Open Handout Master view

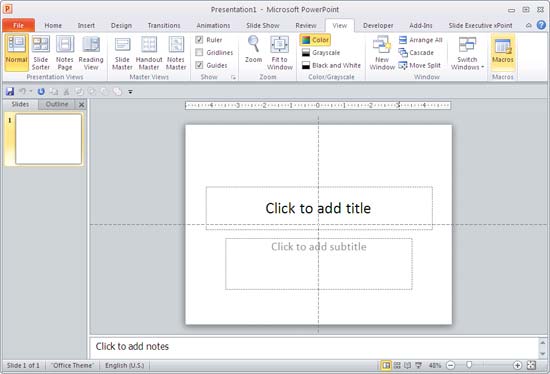(149, 53)
